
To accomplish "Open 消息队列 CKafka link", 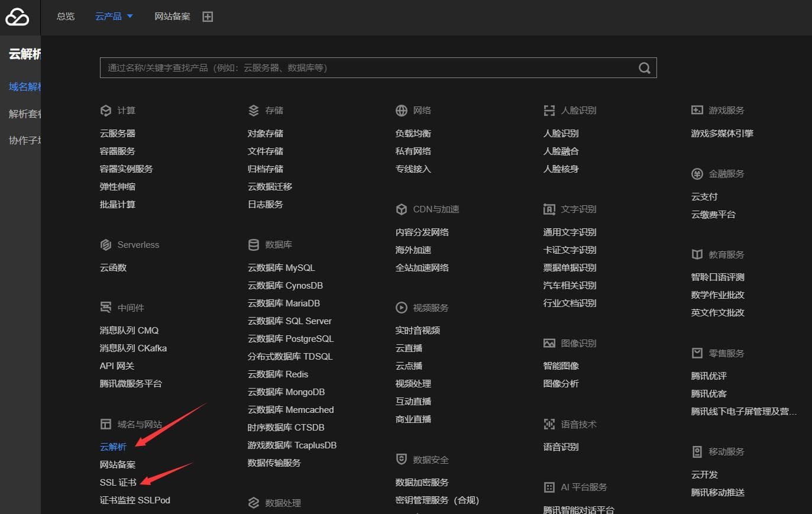I will [x=133, y=348].
